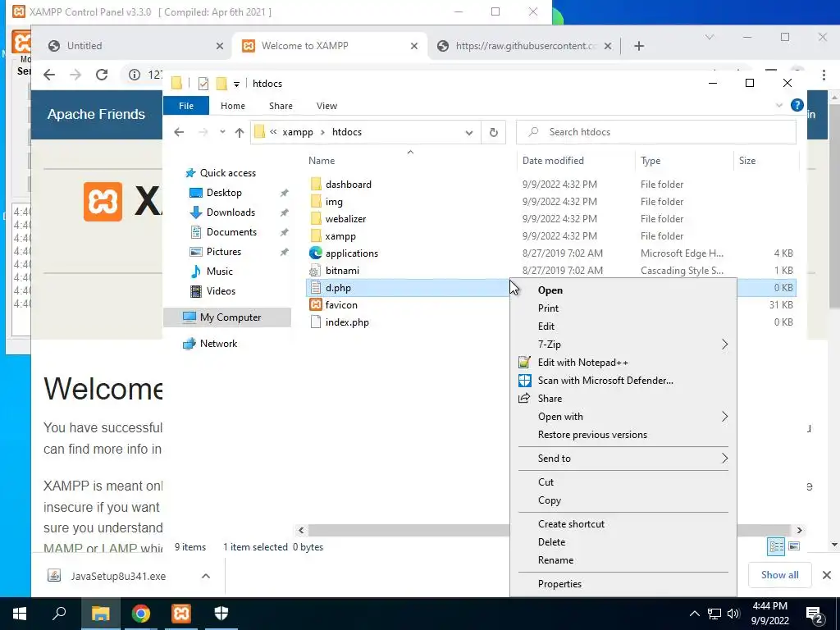This screenshot has height=630, width=840.
Task: Open Music in navigation pane
Action: pyautogui.click(x=219, y=272)
